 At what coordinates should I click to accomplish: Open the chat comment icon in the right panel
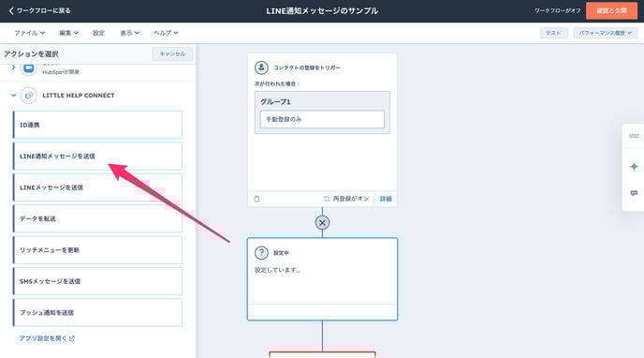click(634, 193)
